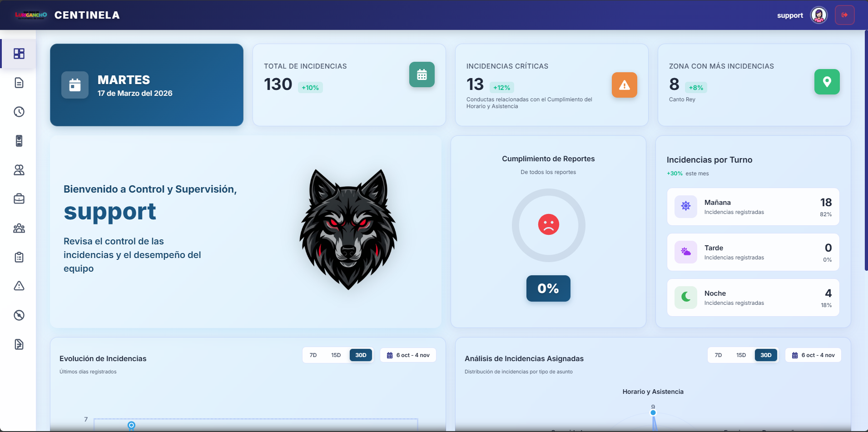
Task: Click the 130 total incidents value
Action: pos(278,84)
